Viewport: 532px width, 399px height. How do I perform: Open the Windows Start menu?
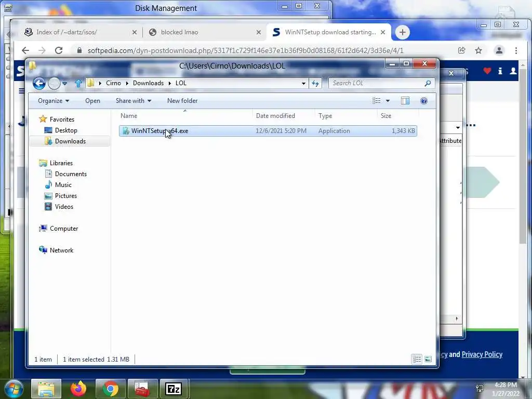pos(13,389)
